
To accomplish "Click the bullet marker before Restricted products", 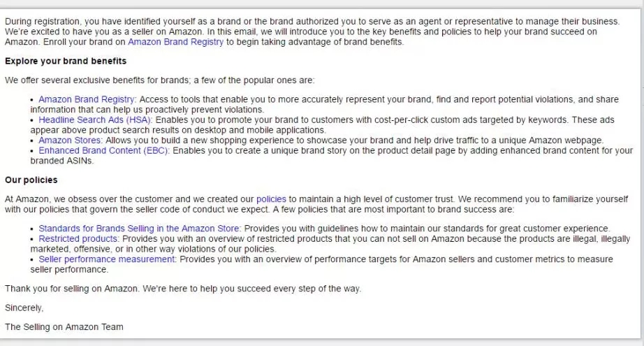I will click(32, 239).
